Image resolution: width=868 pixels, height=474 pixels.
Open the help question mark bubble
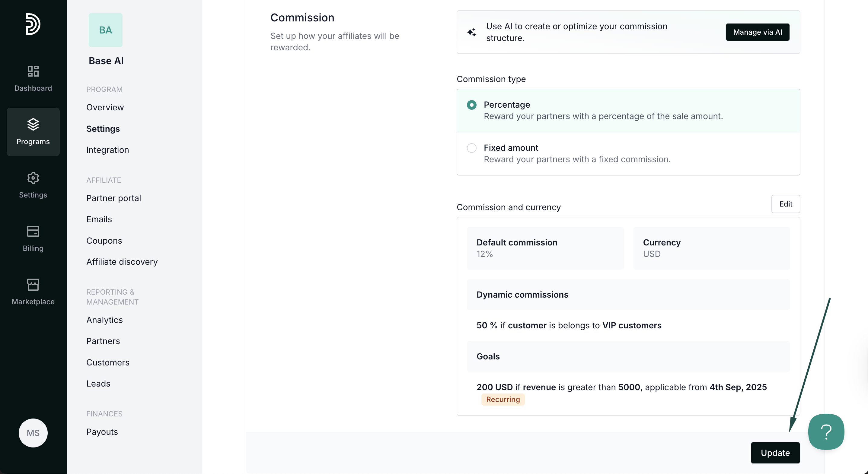826,431
